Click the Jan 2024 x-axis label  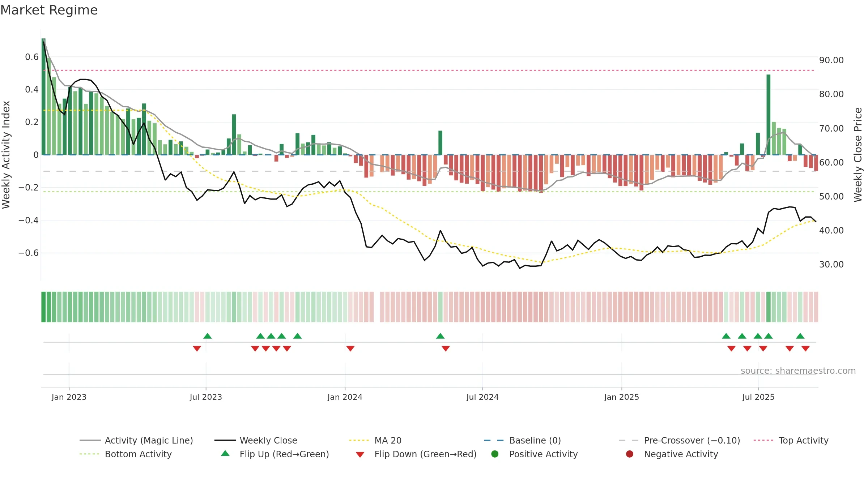(345, 397)
